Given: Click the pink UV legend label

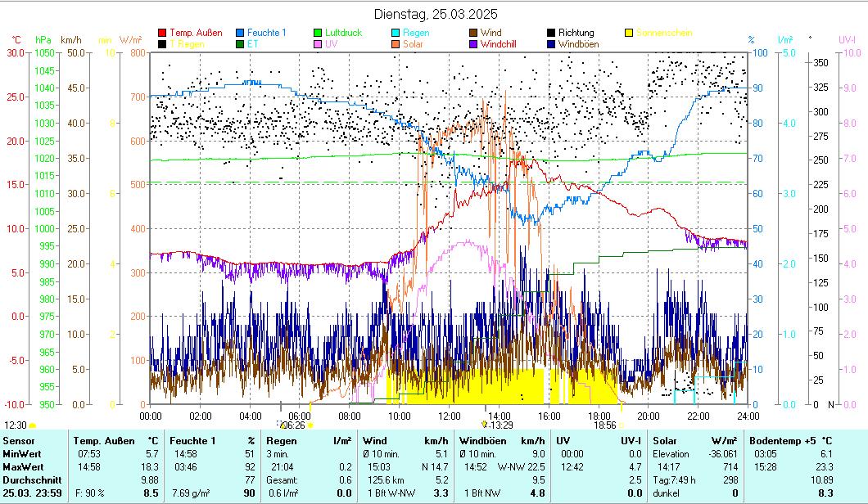Looking at the screenshot, I should (x=332, y=44).
